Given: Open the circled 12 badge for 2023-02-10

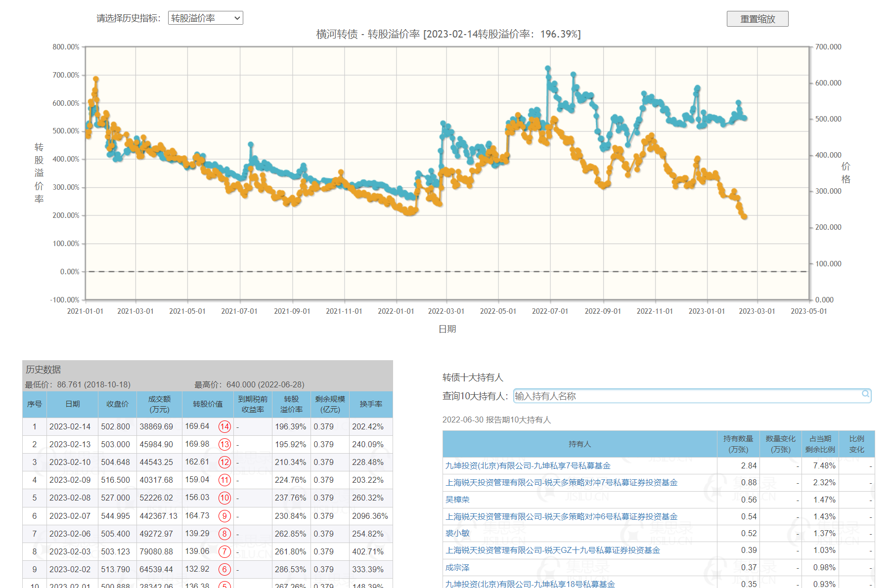Looking at the screenshot, I should [224, 462].
